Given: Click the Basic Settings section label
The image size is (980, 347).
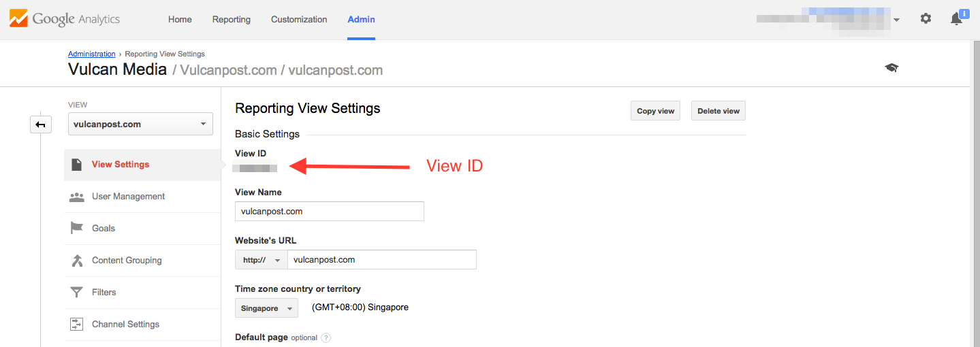Looking at the screenshot, I should (267, 134).
